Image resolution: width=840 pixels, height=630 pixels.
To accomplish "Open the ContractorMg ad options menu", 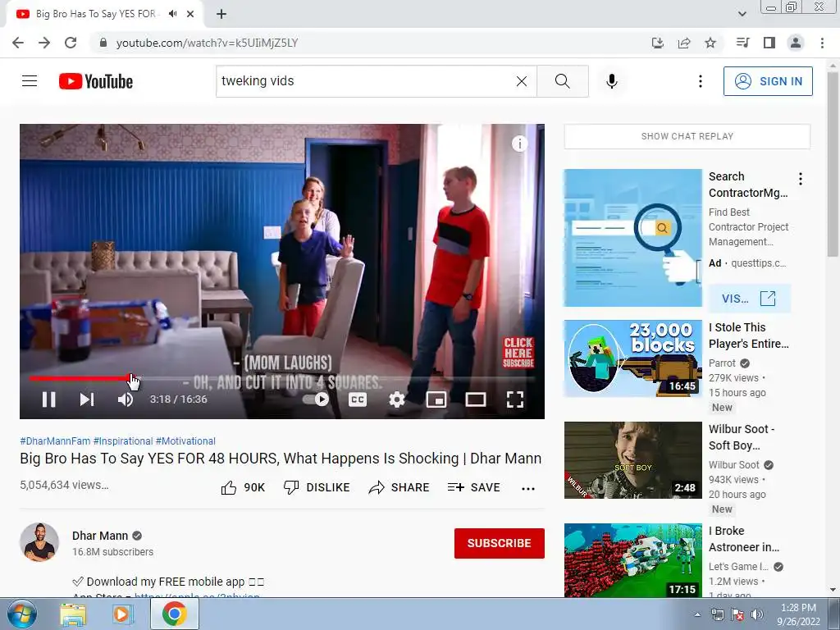I will point(801,179).
